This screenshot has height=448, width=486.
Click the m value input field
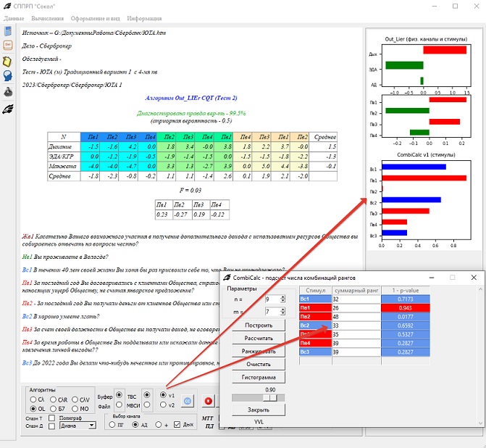272,312
